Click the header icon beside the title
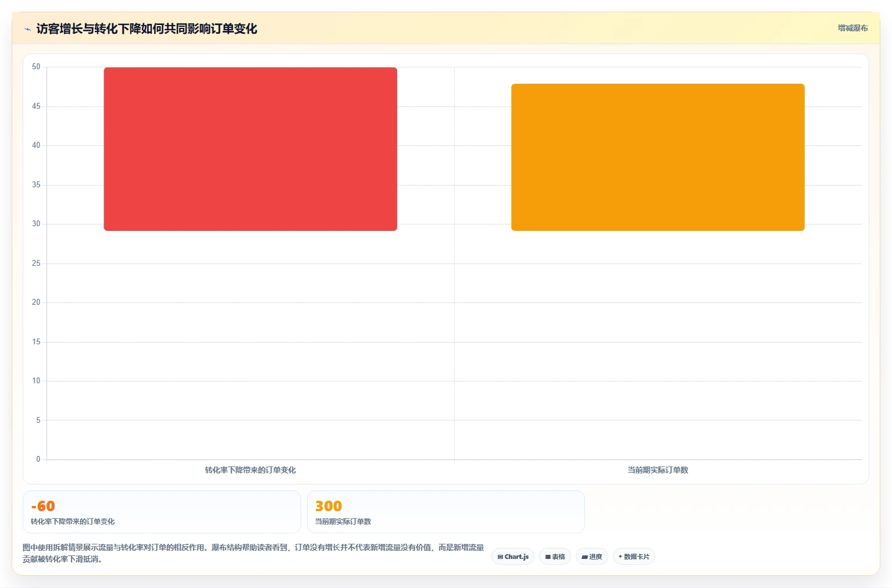This screenshot has height=588, width=892. 27,29
